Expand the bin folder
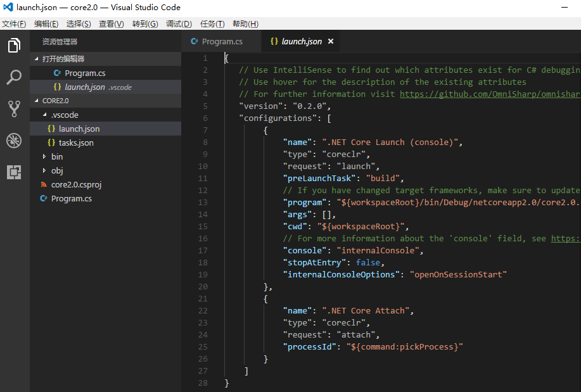The image size is (581, 392). tap(44, 156)
